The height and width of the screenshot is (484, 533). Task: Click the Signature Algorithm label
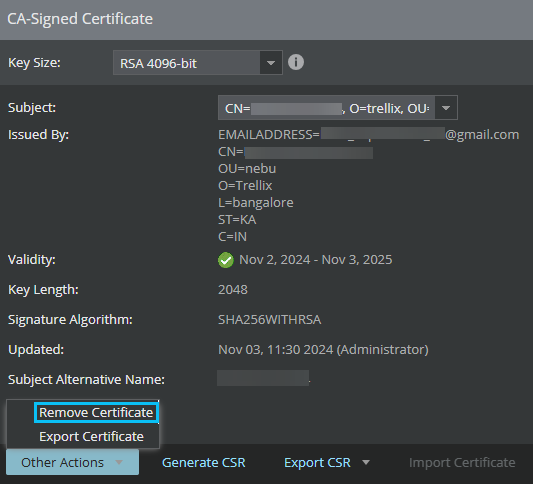tap(70, 320)
